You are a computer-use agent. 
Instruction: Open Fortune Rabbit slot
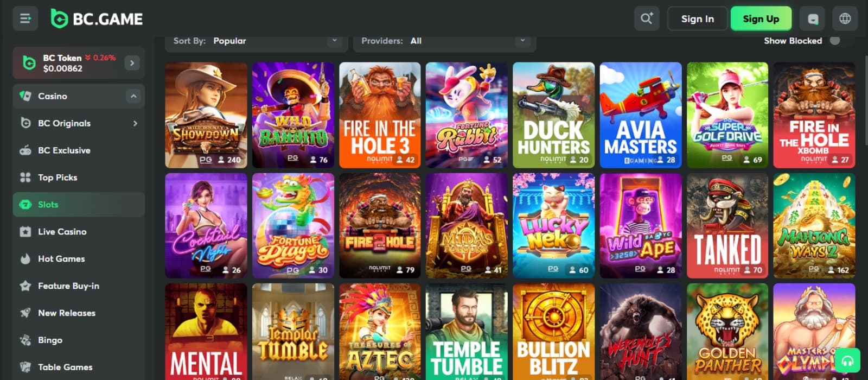467,115
